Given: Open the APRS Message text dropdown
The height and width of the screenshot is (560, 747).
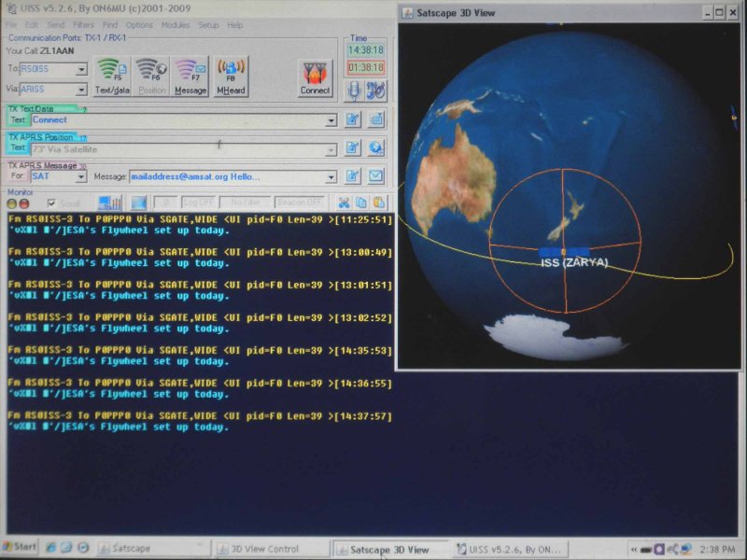Looking at the screenshot, I should (x=331, y=177).
